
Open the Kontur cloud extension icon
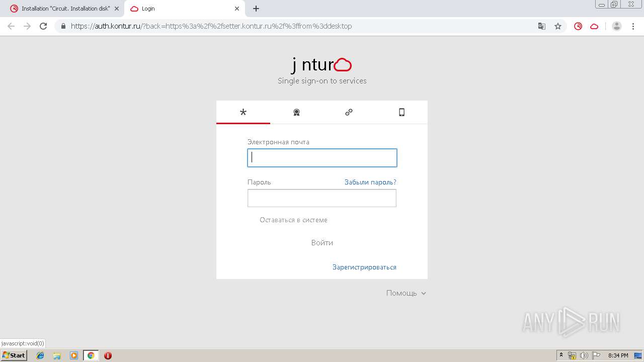click(x=594, y=26)
